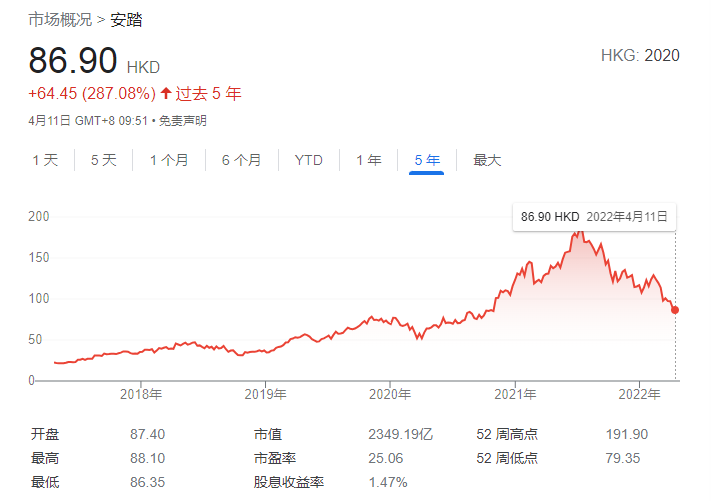This screenshot has height=501, width=711.
Task: Choose the YTD range tab
Action: pyautogui.click(x=309, y=160)
